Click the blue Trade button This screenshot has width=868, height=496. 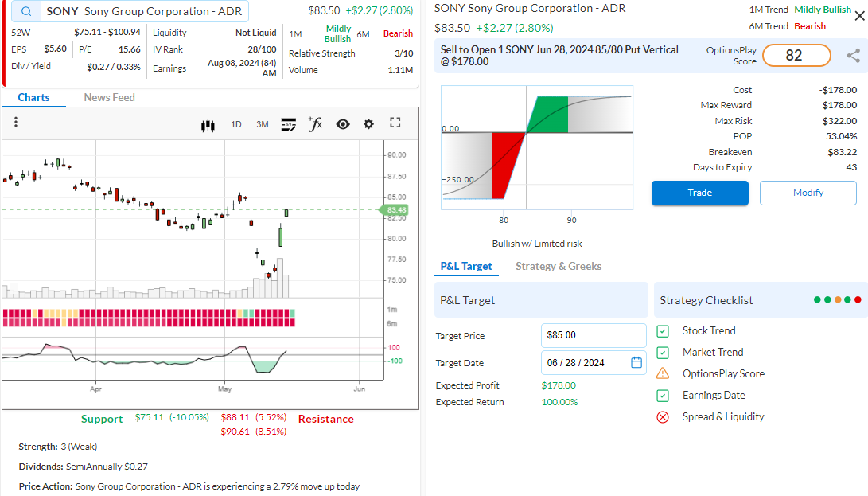[699, 193]
